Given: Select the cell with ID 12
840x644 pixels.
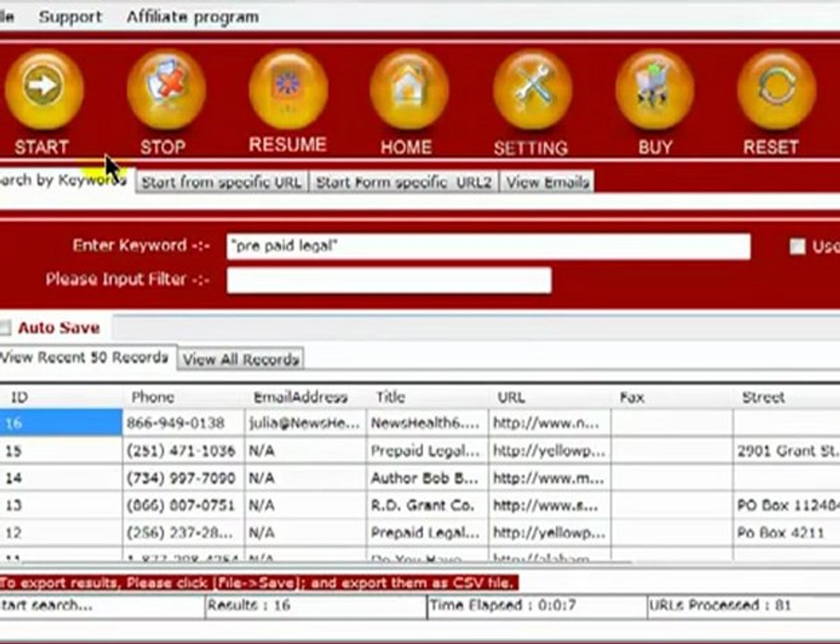Looking at the screenshot, I should tap(61, 532).
